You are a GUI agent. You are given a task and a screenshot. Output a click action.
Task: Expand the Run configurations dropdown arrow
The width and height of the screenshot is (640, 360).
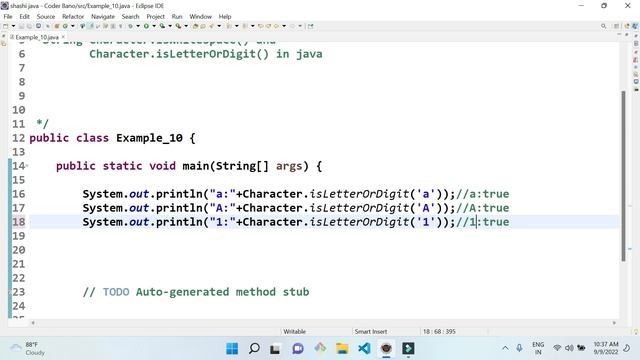(154, 26)
